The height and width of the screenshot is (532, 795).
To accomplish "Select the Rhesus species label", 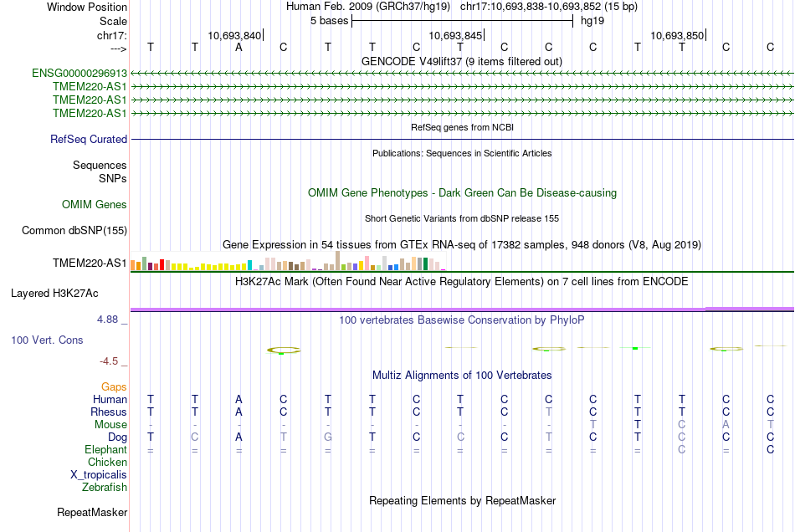I will 109,412.
